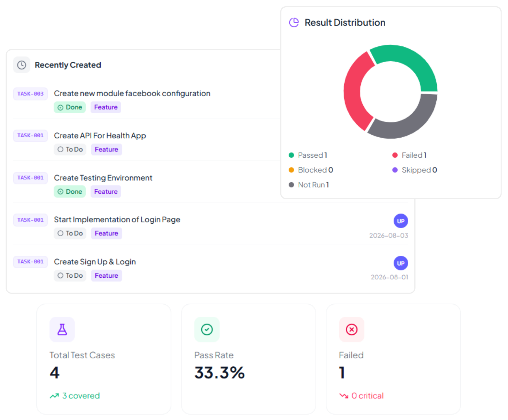Click the pie chart icon beside Result Distribution
Image resolution: width=508 pixels, height=420 pixels.
(294, 23)
